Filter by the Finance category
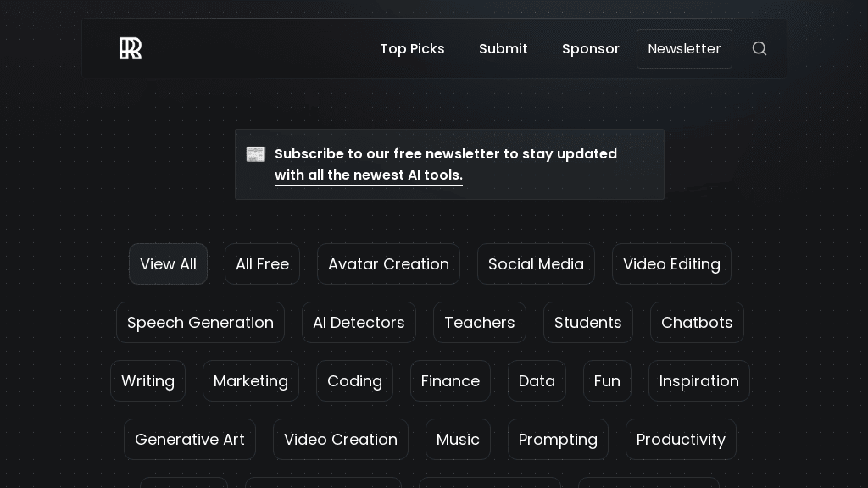Screen dimensions: 868x488 [450, 381]
